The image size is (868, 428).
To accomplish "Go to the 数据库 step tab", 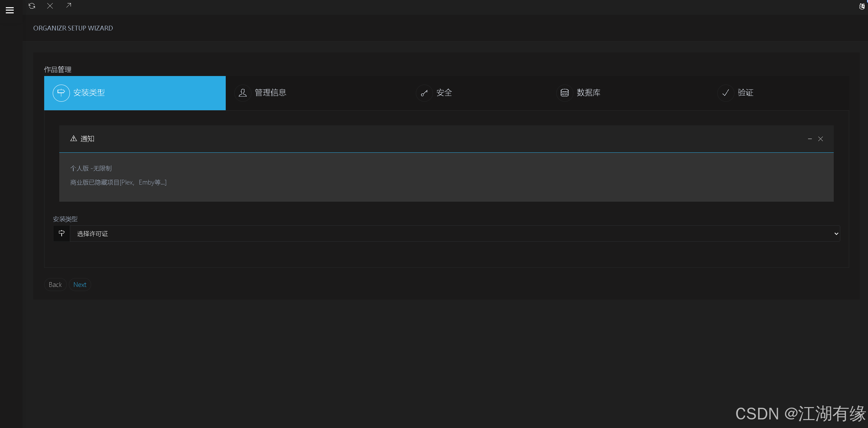I will click(588, 93).
